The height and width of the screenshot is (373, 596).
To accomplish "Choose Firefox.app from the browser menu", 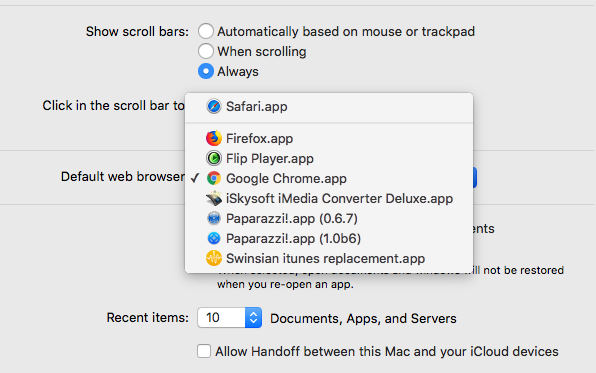I will click(329, 138).
